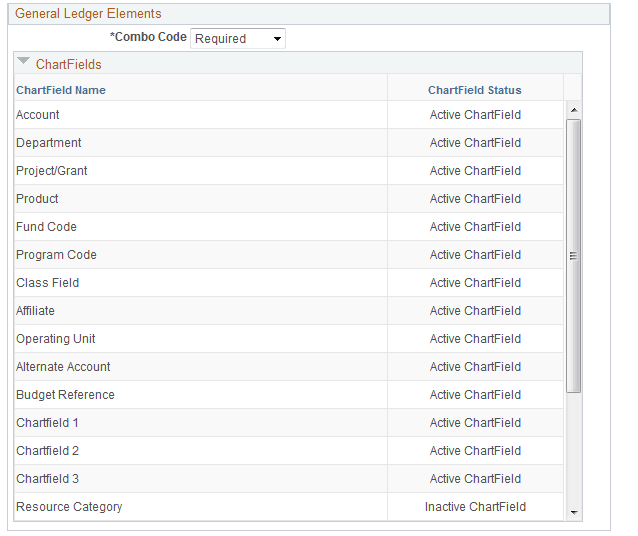Click Inactive ChartField status for Resource Category
Image resolution: width=638 pixels, height=536 pixels.
click(x=475, y=507)
